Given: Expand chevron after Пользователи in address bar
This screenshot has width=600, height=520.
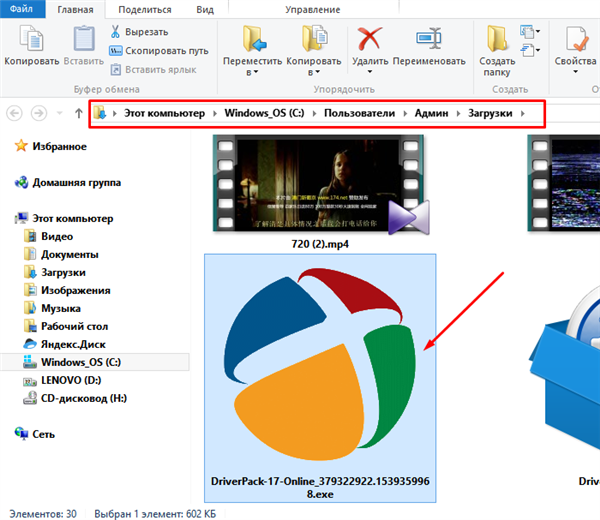Looking at the screenshot, I should [405, 113].
